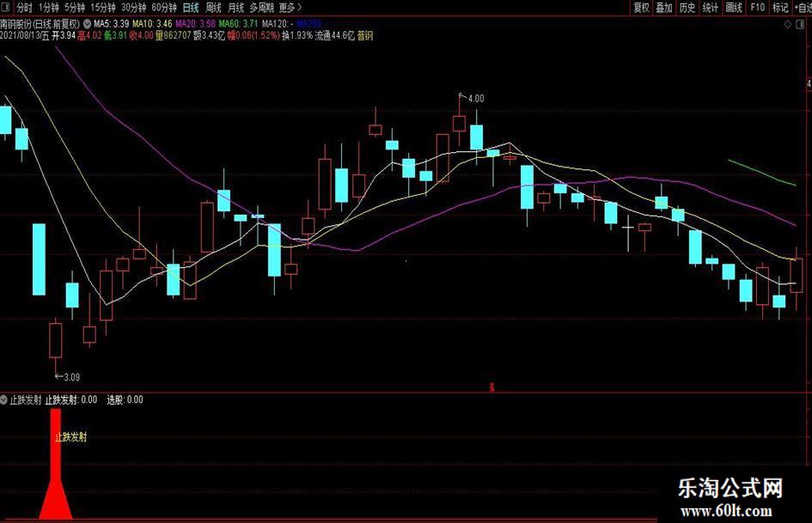The height and width of the screenshot is (523, 812).
Task: Switch to the 30分钟 period tab
Action: pyautogui.click(x=133, y=8)
